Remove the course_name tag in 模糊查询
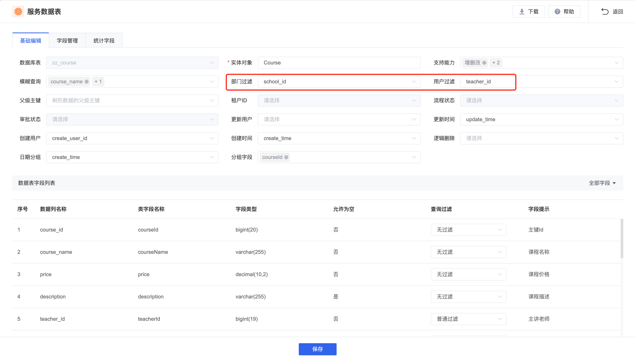Viewport: 635px width, 364px height. (x=87, y=81)
